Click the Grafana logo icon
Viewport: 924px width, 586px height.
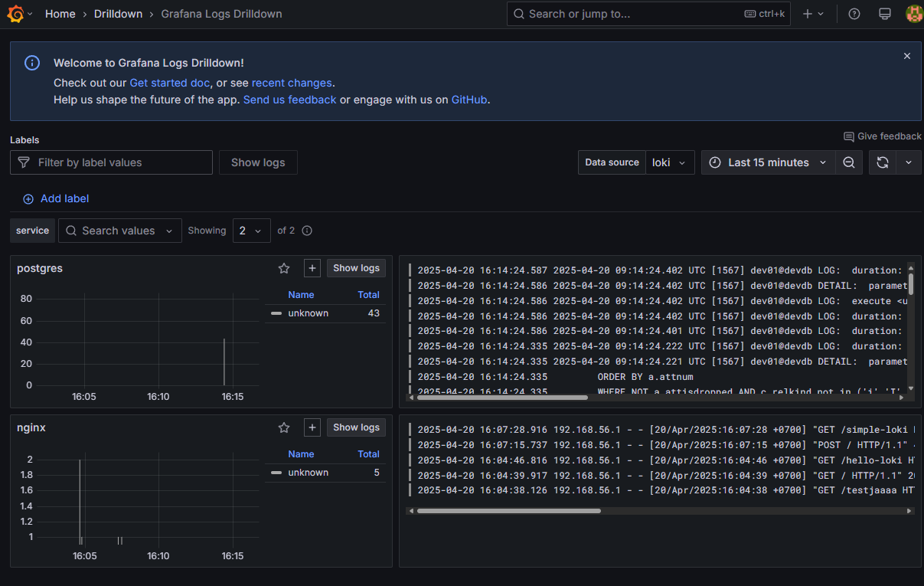(x=15, y=14)
